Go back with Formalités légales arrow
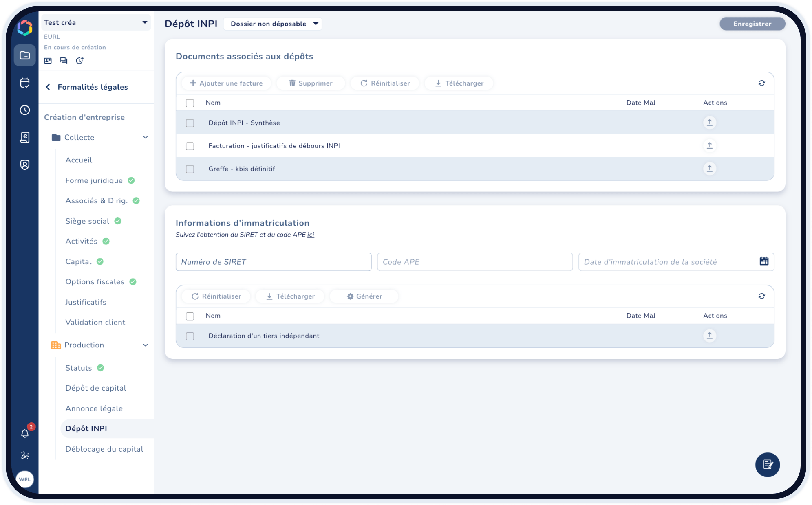The width and height of the screenshot is (812, 505). [48, 87]
